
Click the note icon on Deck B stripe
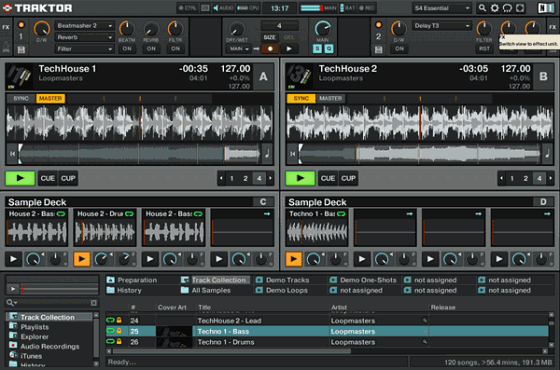547,154
